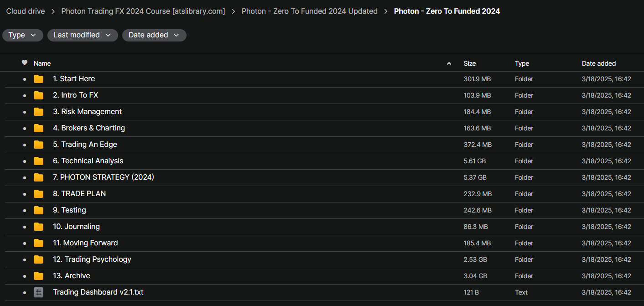
Task: Open the Last modified filter dropdown
Action: coord(83,35)
